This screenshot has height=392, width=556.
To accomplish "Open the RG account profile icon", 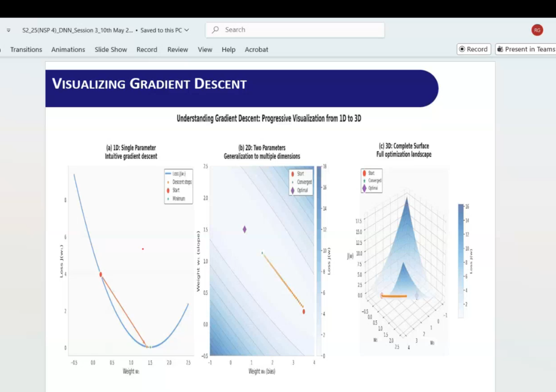I will coord(537,30).
